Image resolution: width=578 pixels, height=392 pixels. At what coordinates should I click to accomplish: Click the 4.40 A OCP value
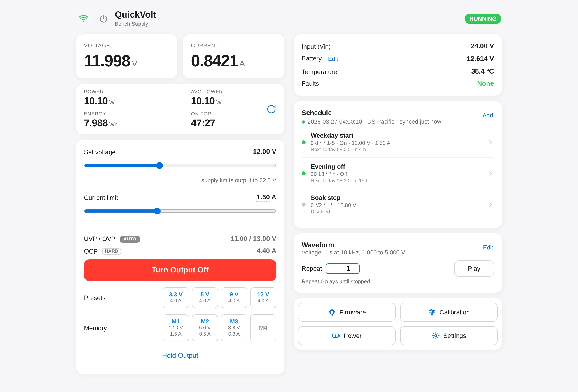[266, 251]
